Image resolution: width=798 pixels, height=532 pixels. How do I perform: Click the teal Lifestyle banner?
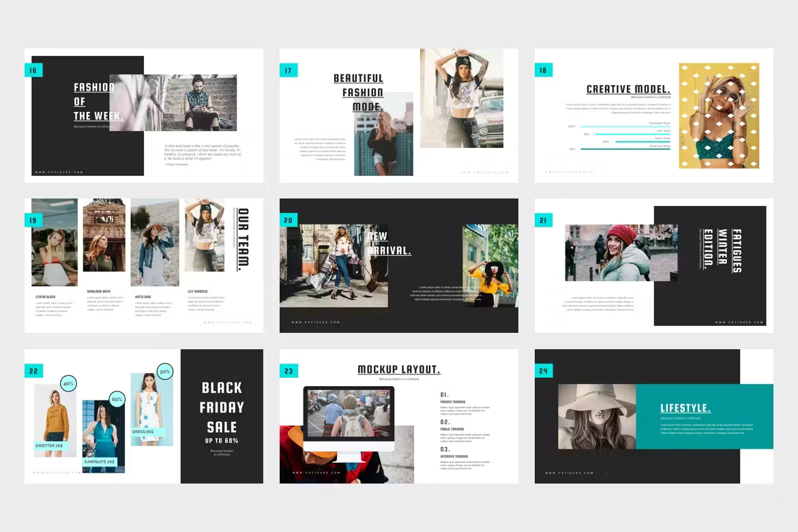click(x=705, y=416)
